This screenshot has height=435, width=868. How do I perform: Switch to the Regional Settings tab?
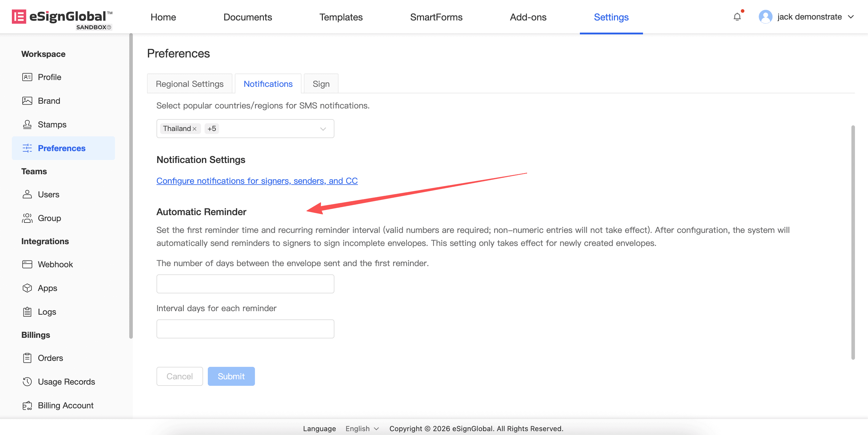pos(189,84)
